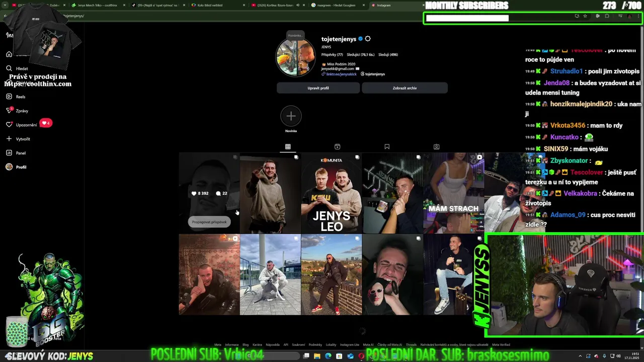Mute the audio playing Kortina tab
The width and height of the screenshot is (644, 362).
[298, 5]
